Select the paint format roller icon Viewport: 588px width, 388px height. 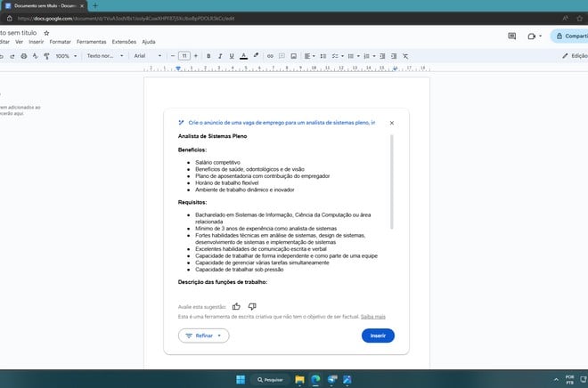pos(47,56)
